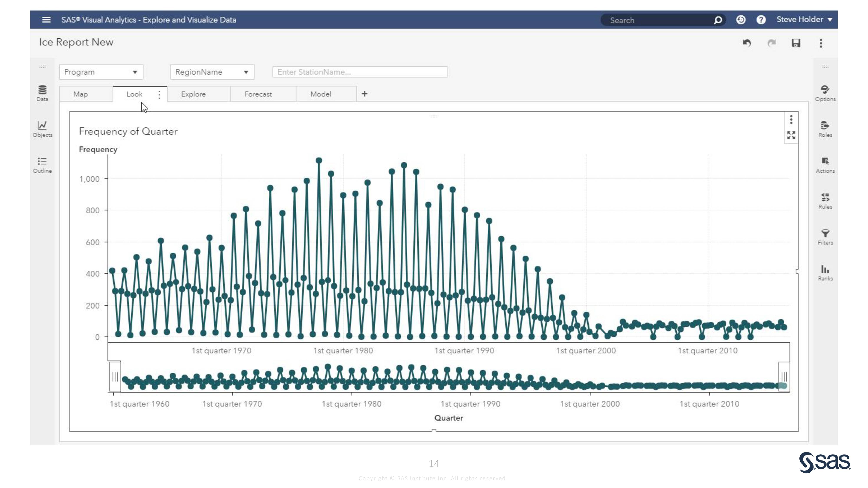Click chart top drag handle grip
This screenshot has height=488, width=868.
click(x=434, y=116)
